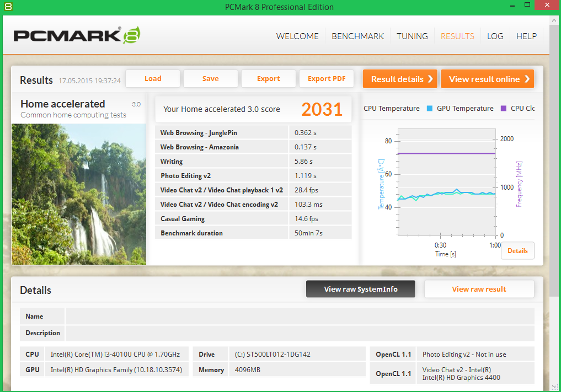Switch to the BENCHMARK tab
The height and width of the screenshot is (392, 561).
pos(357,36)
